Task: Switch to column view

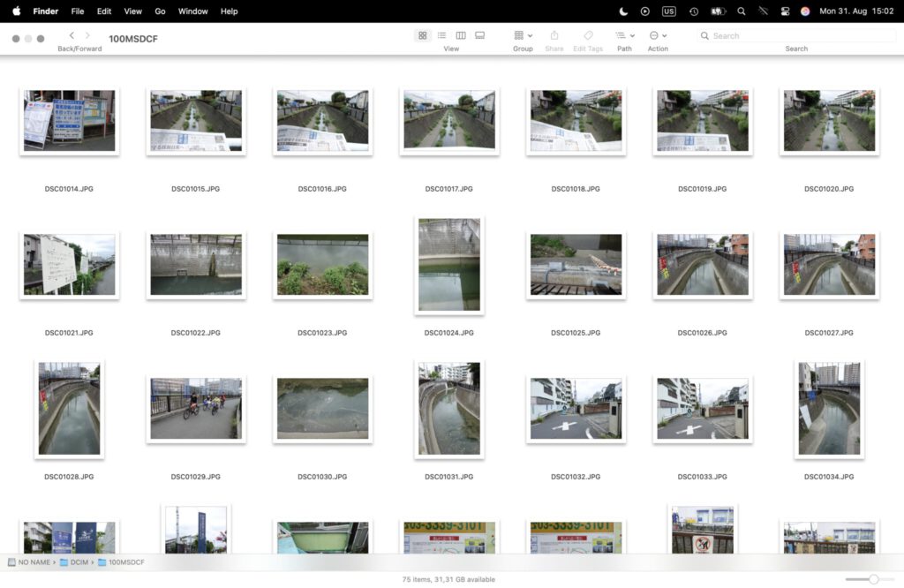Action: (461, 35)
